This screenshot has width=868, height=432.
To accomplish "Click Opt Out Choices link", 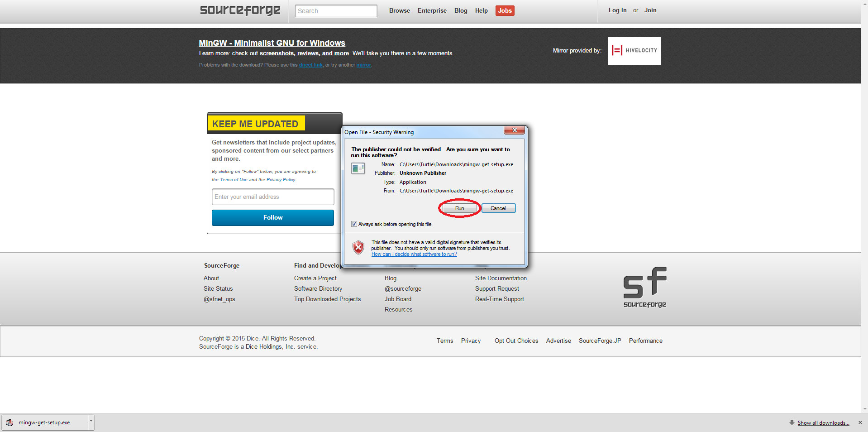I will coord(516,341).
